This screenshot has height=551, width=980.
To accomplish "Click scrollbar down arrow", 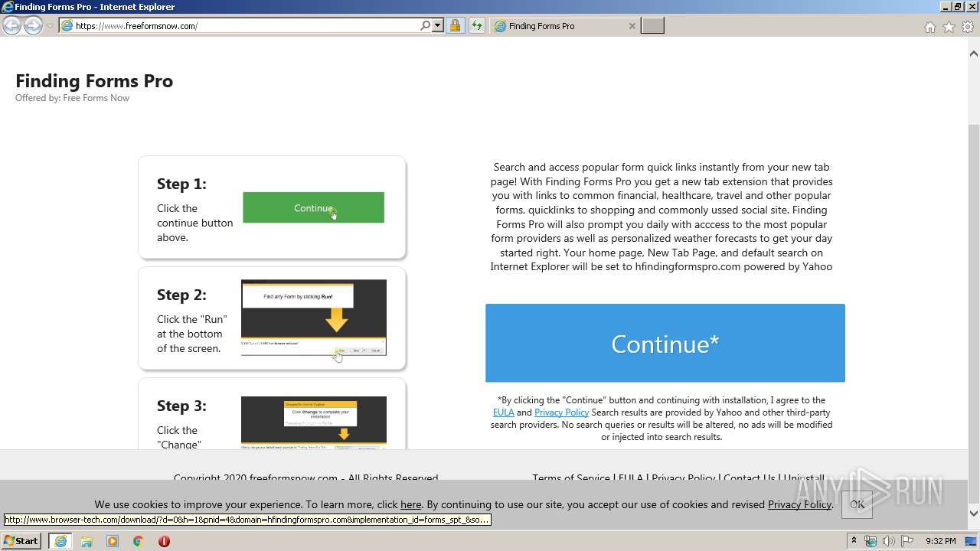I will [x=974, y=514].
